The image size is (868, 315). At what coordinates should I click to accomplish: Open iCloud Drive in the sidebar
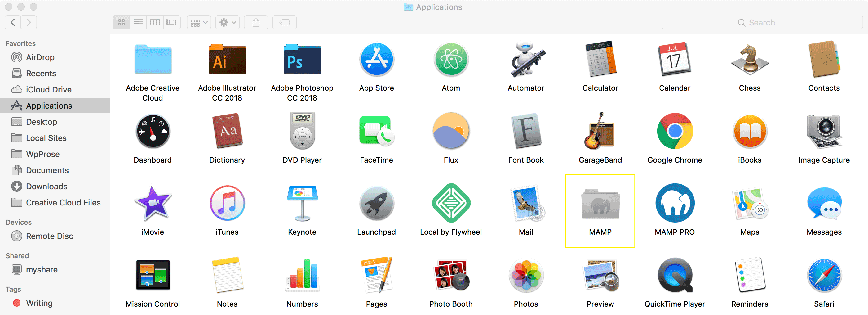pyautogui.click(x=55, y=90)
